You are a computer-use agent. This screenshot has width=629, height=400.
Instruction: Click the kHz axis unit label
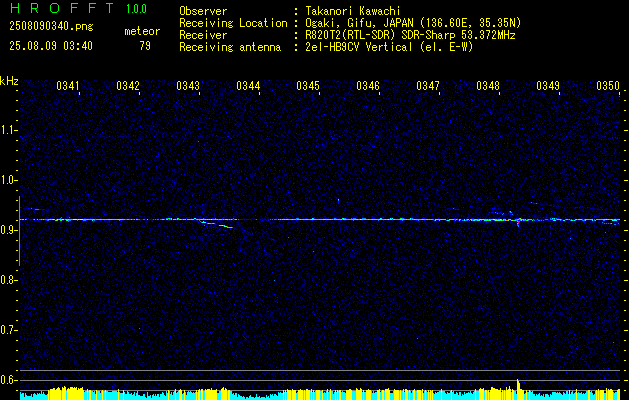[x=9, y=81]
